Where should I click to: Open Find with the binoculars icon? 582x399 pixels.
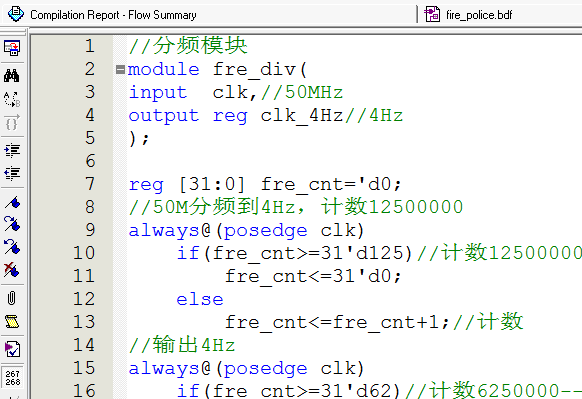(x=12, y=75)
